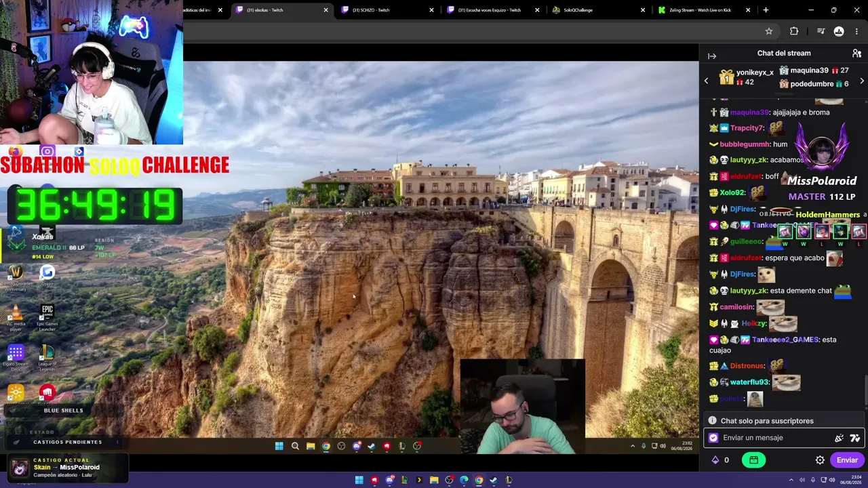Show hidden system tray icons
This screenshot has height=488, width=868.
click(791, 481)
